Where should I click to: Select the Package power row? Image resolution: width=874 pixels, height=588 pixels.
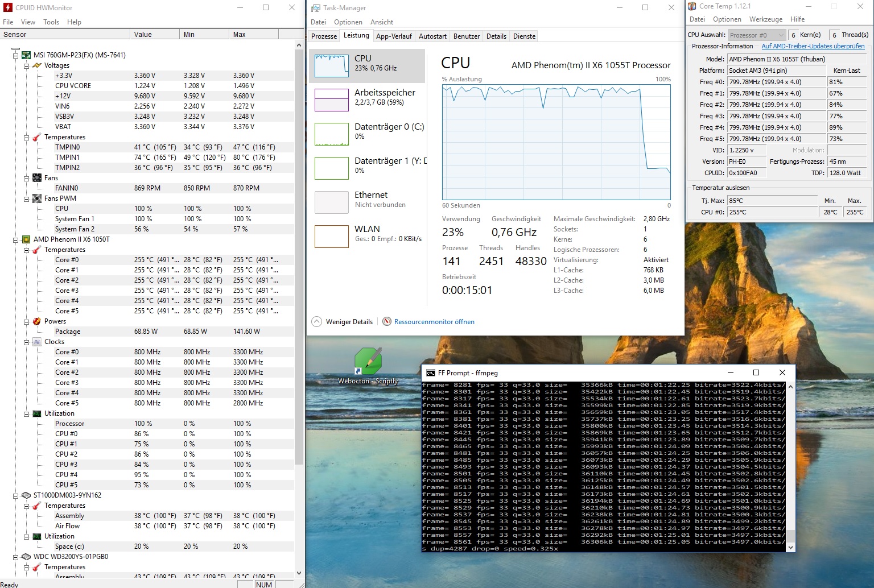pyautogui.click(x=148, y=332)
